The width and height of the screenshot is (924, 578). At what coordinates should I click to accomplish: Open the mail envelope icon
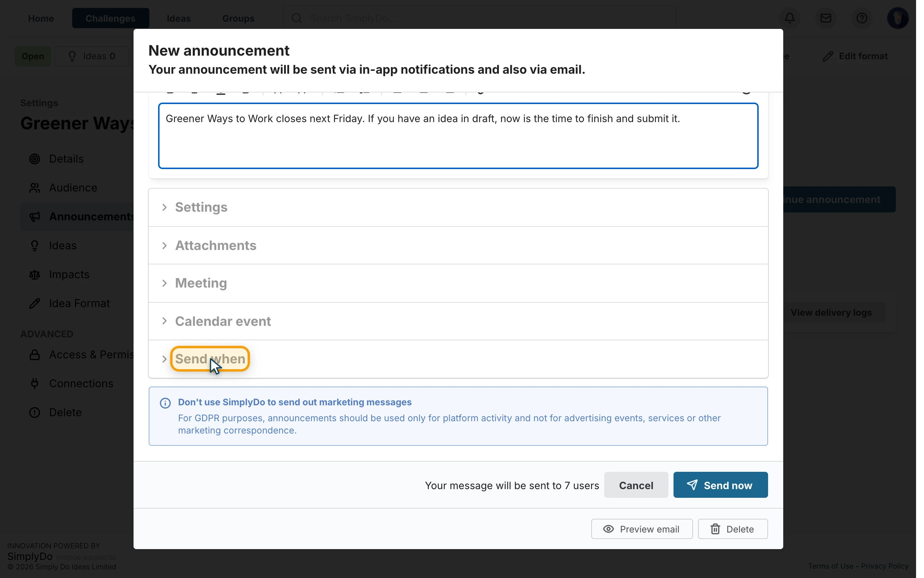pos(825,18)
